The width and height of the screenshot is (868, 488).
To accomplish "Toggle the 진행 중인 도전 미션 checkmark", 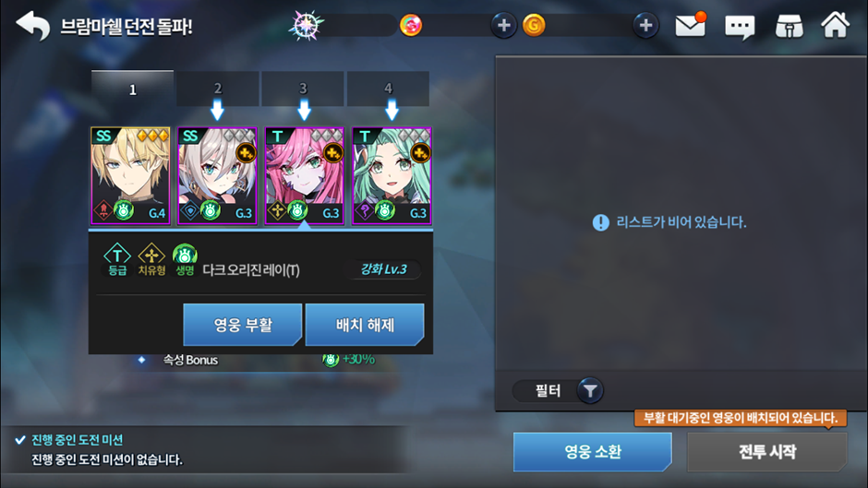I will coord(20,440).
